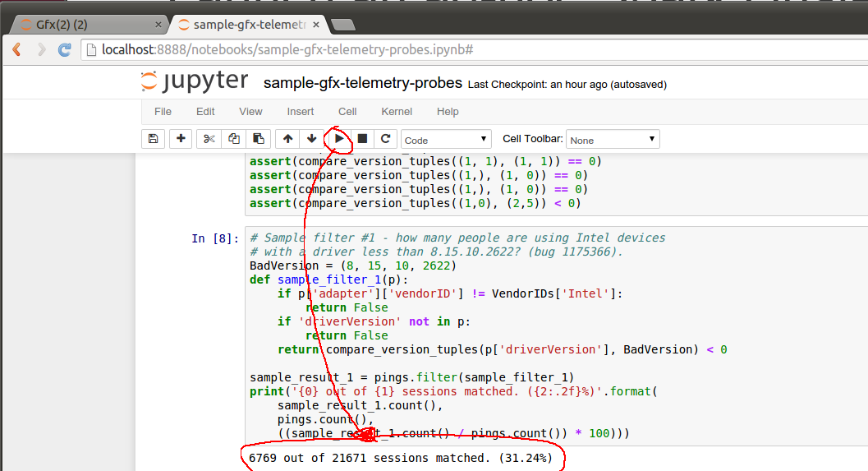Image resolution: width=868 pixels, height=471 pixels.
Task: Move selected cell down arrow
Action: [x=312, y=139]
